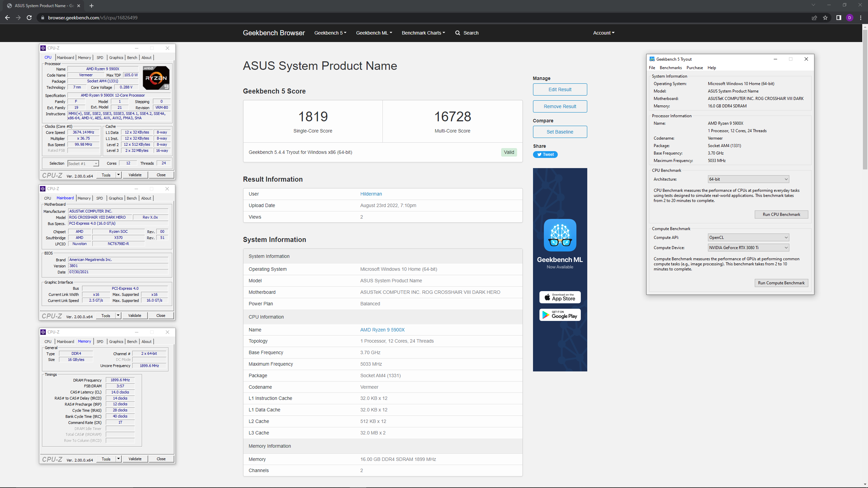Click the Tweet share button
The image size is (868, 488).
(545, 155)
